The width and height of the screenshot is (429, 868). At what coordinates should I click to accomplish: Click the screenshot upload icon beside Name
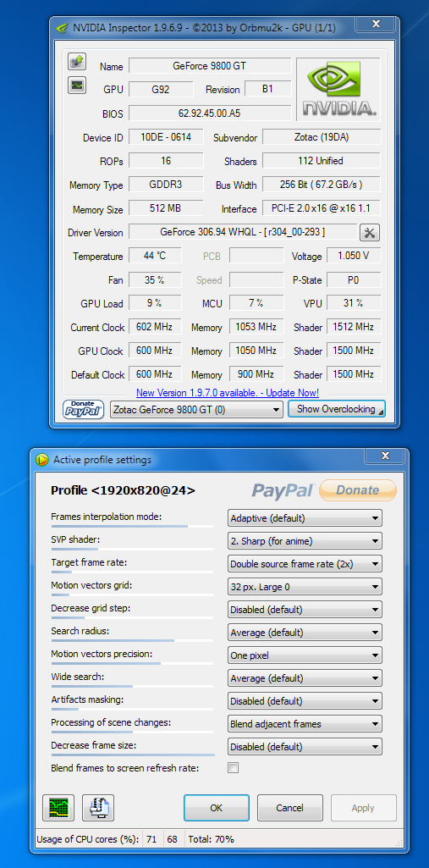(x=76, y=62)
